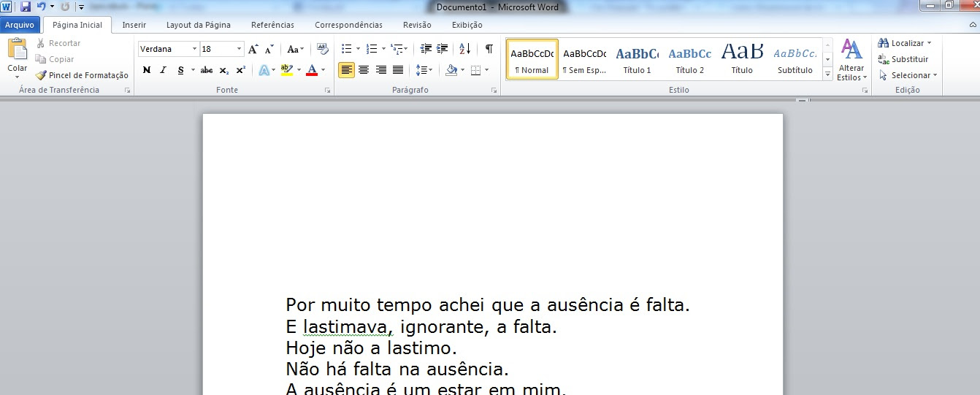Click the Recortar cut button

[58, 43]
